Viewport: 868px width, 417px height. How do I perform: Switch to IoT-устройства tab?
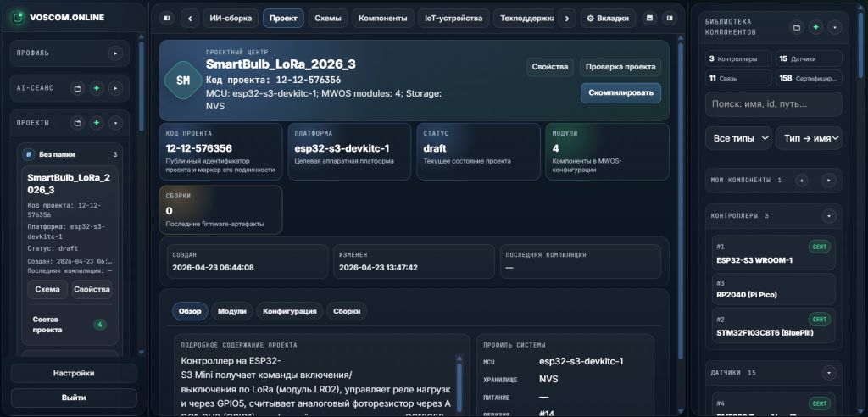[x=453, y=19]
